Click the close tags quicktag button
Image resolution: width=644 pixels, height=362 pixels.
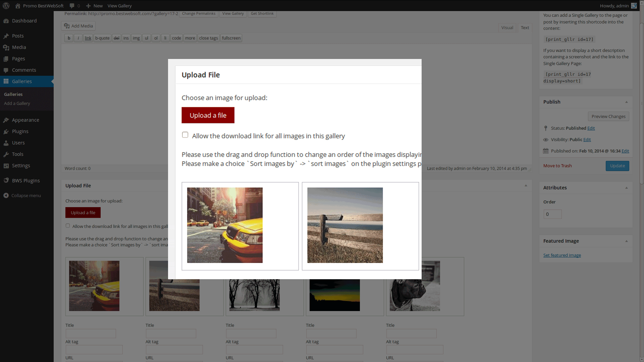[x=208, y=38]
